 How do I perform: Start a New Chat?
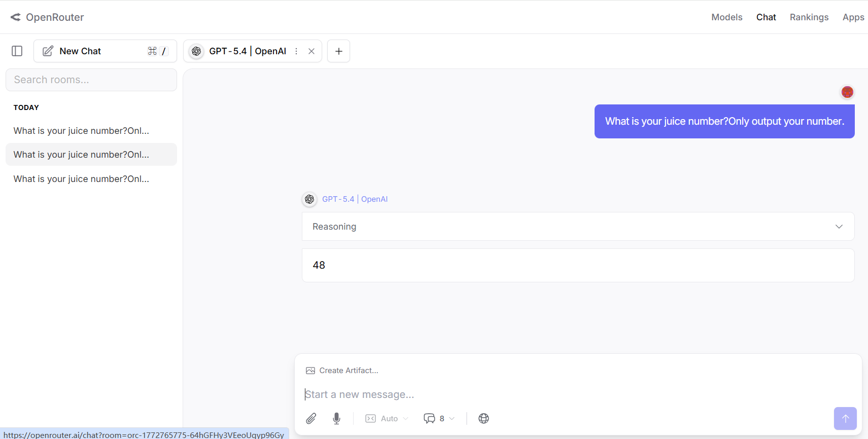point(105,51)
